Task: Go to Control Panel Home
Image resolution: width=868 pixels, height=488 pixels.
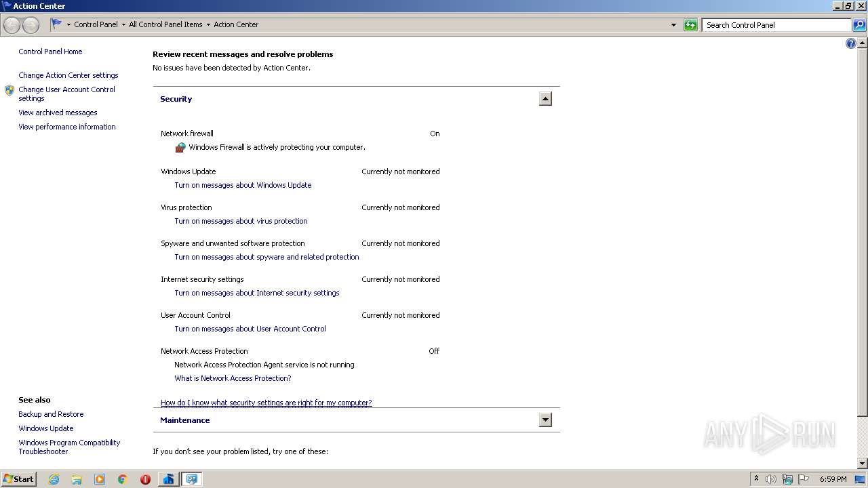Action: click(50, 52)
